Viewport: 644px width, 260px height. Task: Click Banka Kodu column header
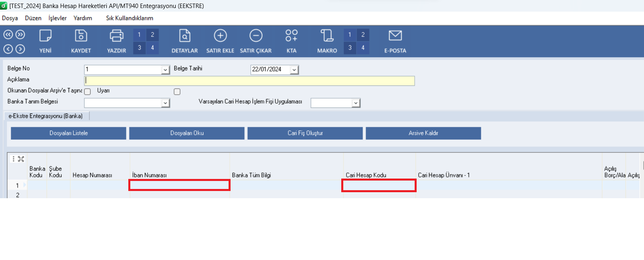click(37, 172)
